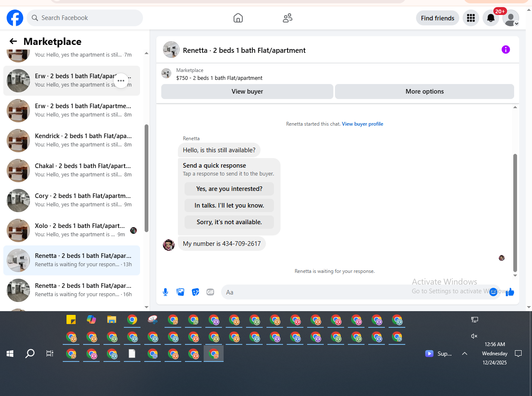The image size is (532, 396).
Task: Open Xolo's conversation
Action: (x=71, y=230)
